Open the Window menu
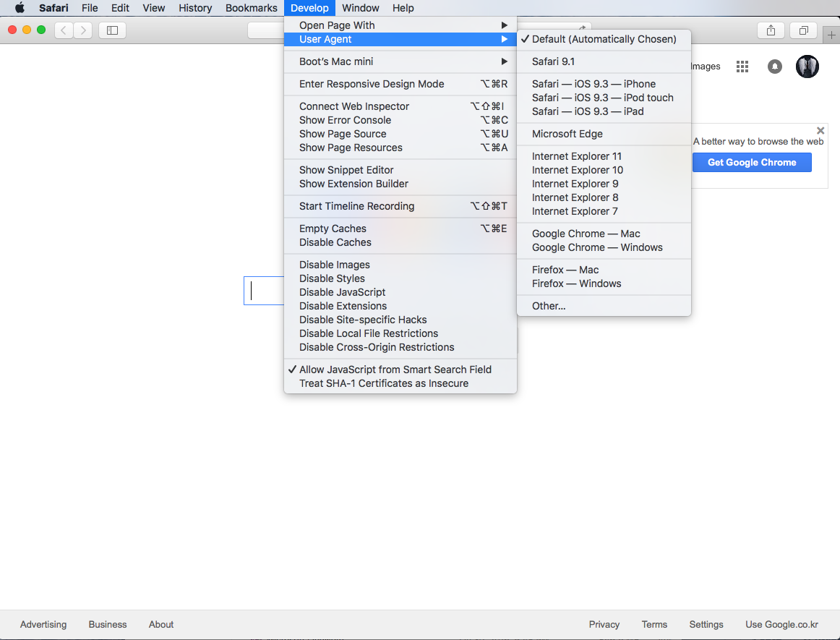840x640 pixels. tap(361, 7)
